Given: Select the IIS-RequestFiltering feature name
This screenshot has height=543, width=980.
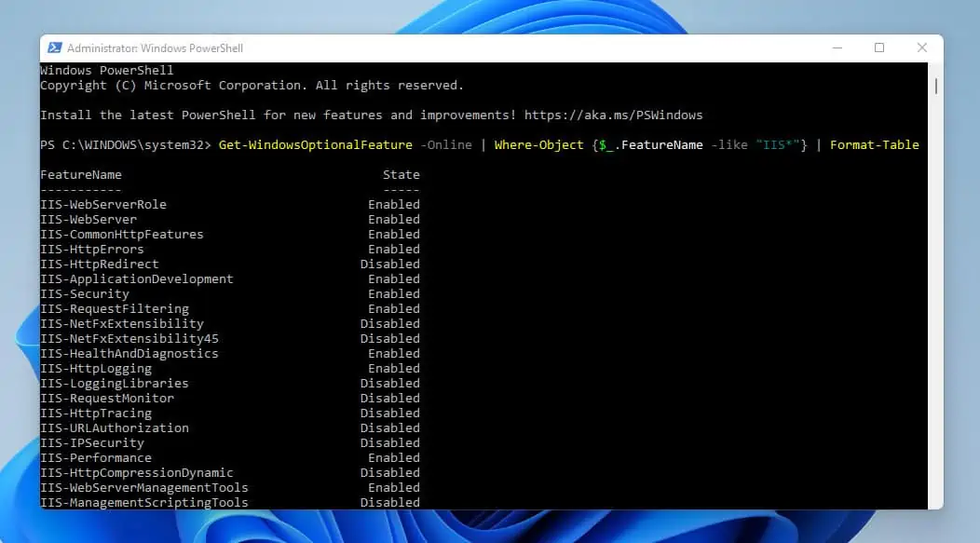Looking at the screenshot, I should 115,308.
